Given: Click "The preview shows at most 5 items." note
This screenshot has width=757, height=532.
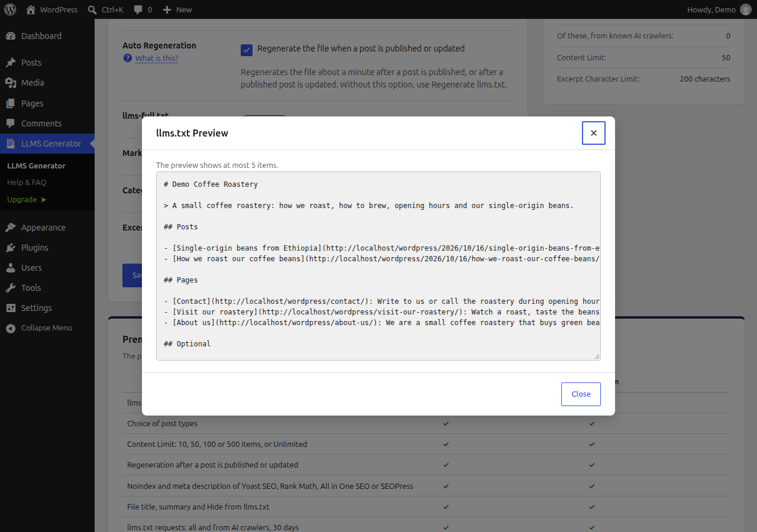Looking at the screenshot, I should (217, 165).
